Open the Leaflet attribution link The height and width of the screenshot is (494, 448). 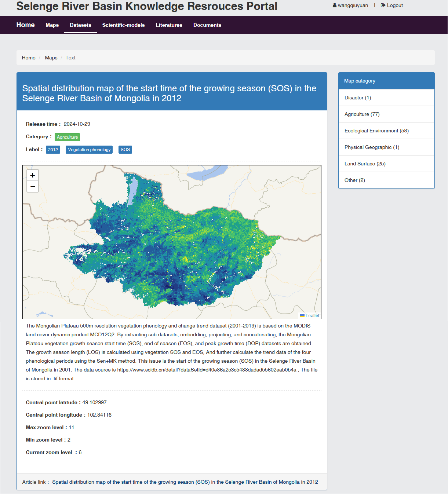click(312, 316)
